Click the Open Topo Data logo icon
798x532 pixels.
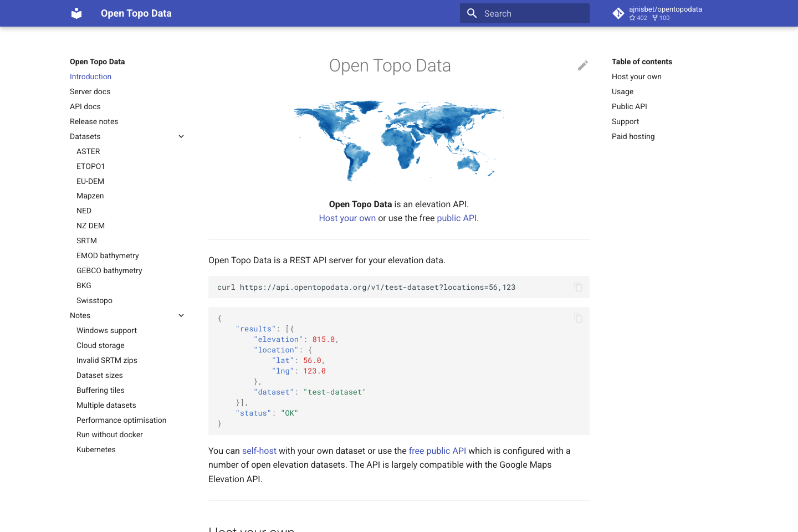tap(76, 13)
